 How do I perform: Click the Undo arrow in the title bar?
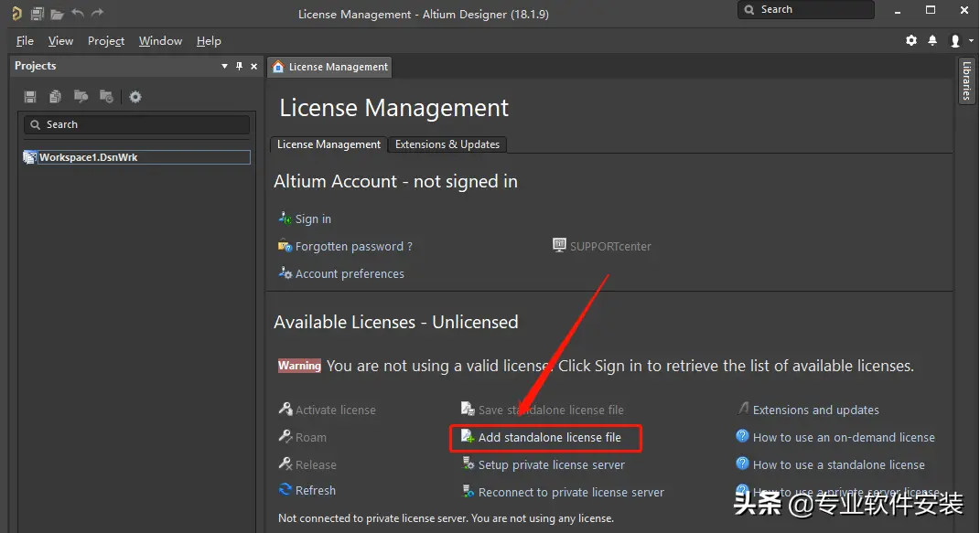click(78, 13)
